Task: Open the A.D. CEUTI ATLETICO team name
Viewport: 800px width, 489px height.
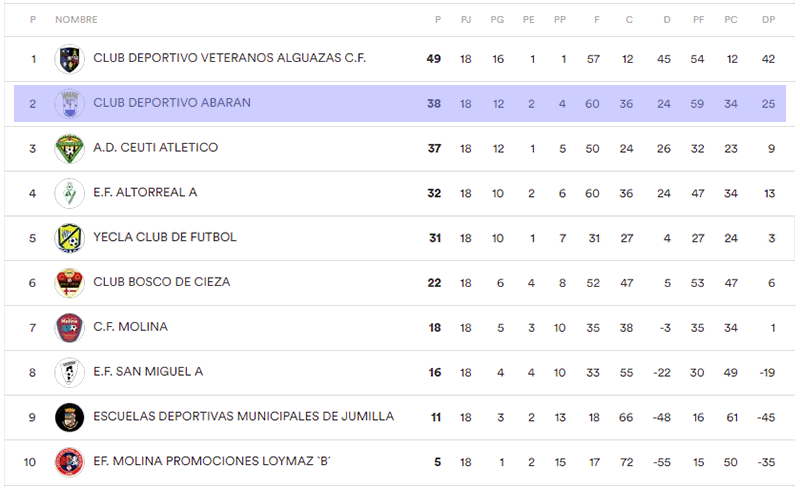Action: (x=156, y=148)
